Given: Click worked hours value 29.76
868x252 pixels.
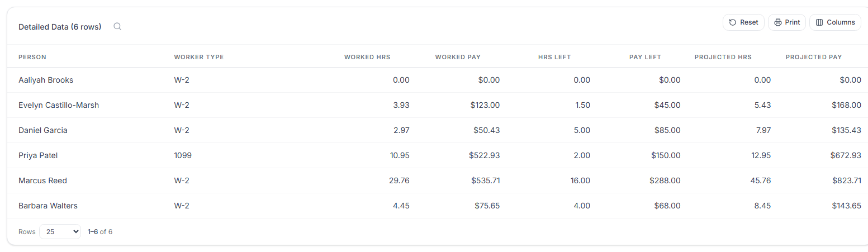Looking at the screenshot, I should pos(399,180).
